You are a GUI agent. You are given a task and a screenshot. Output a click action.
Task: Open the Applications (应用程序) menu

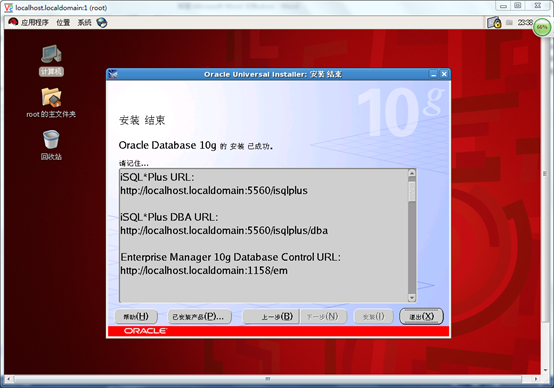point(34,23)
